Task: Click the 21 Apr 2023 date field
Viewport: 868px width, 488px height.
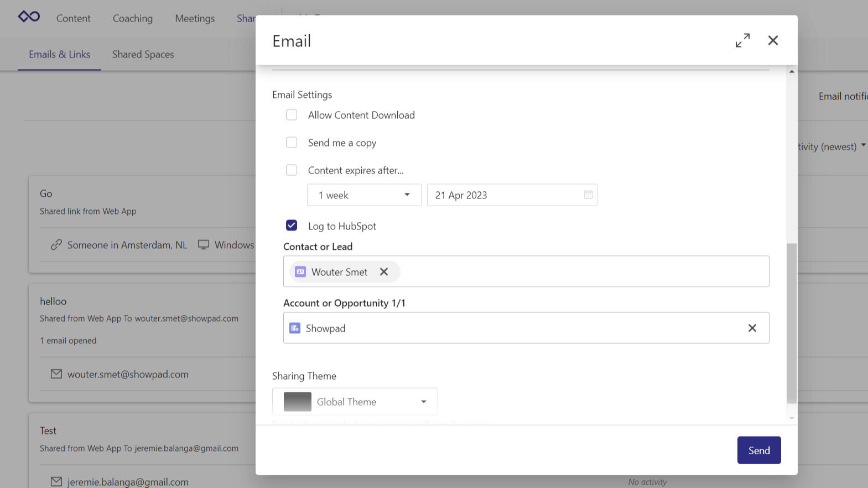Action: coord(512,195)
